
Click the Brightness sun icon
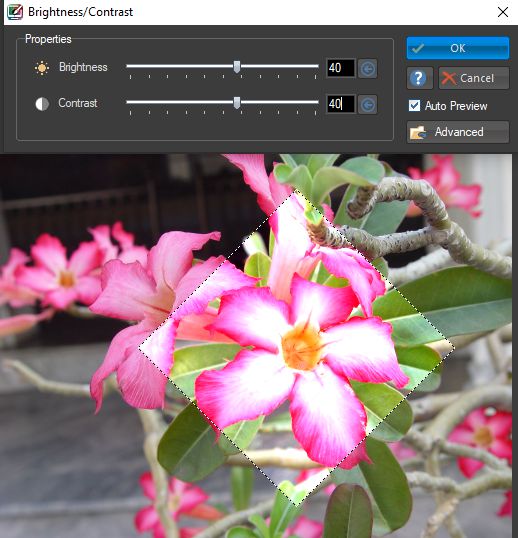tap(42, 68)
